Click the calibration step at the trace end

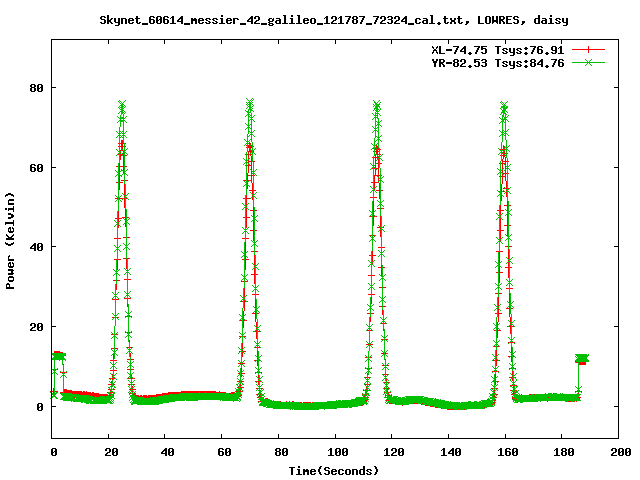(x=582, y=359)
